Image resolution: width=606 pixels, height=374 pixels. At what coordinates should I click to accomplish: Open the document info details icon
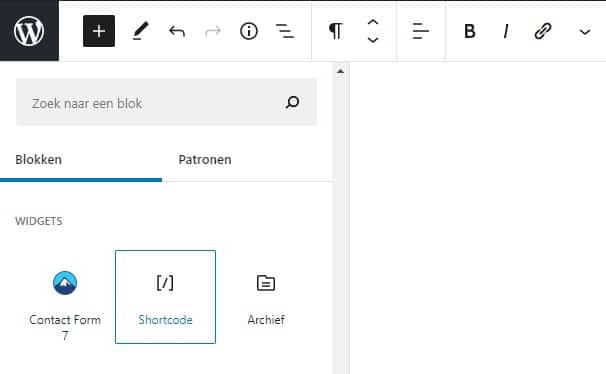click(249, 31)
